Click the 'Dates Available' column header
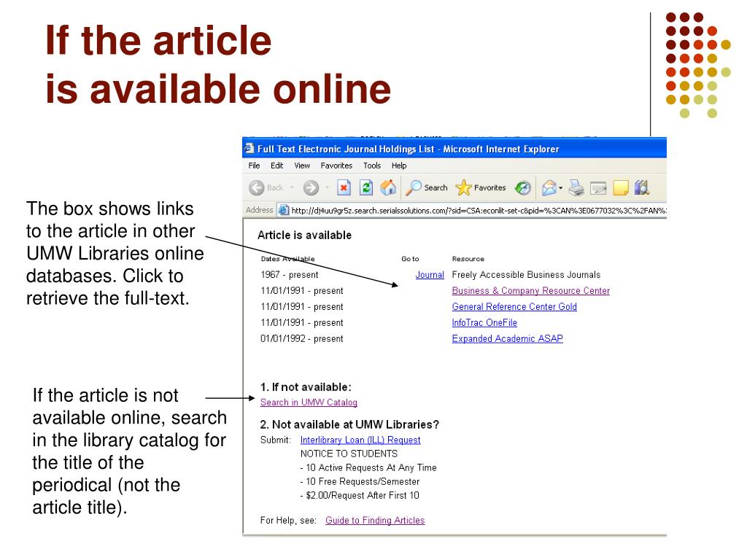The height and width of the screenshot is (560, 747). click(287, 259)
